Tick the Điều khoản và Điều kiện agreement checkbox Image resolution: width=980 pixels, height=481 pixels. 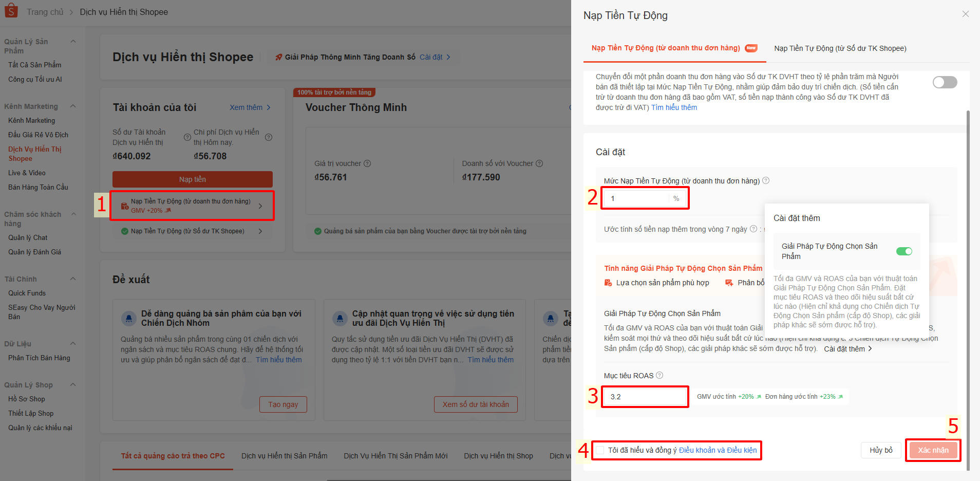pyautogui.click(x=600, y=450)
